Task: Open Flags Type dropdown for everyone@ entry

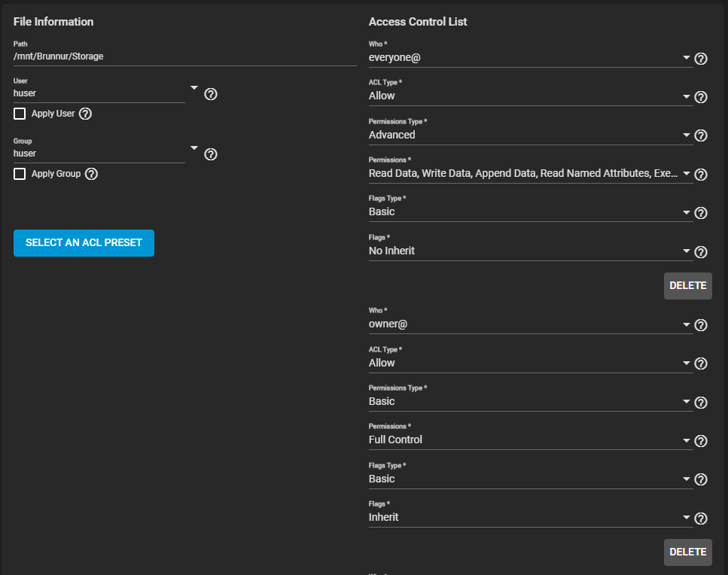Action: 530,212
